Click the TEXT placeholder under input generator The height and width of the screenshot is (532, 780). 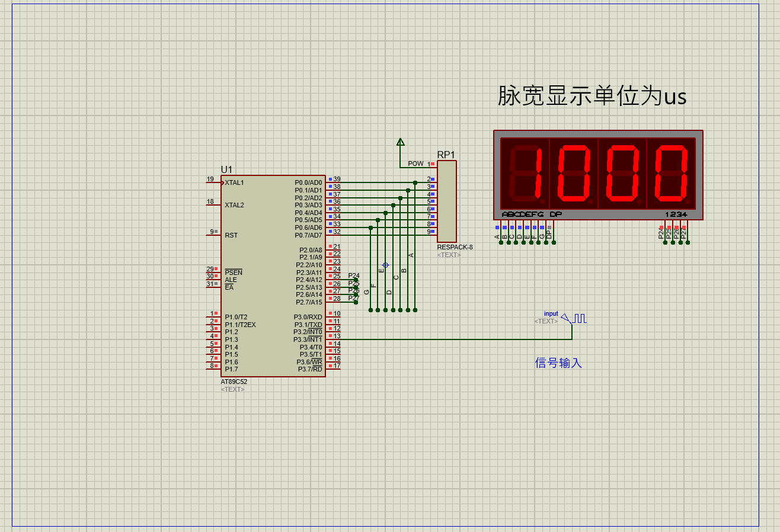pyautogui.click(x=546, y=321)
